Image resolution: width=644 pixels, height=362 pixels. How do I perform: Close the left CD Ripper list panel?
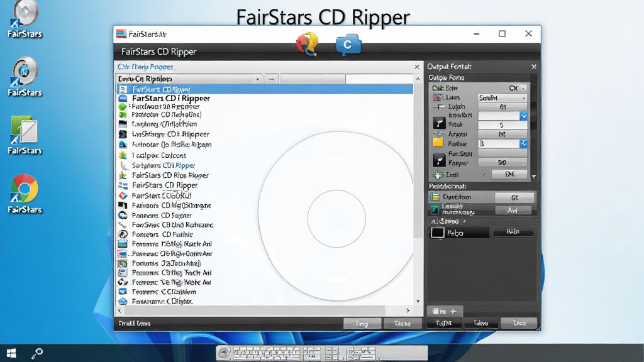[417, 67]
